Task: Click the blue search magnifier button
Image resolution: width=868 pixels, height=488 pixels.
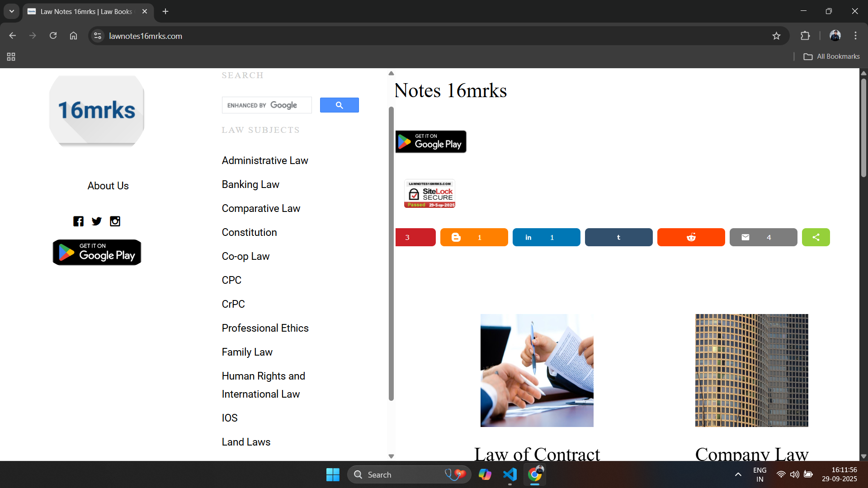Action: [x=339, y=105]
